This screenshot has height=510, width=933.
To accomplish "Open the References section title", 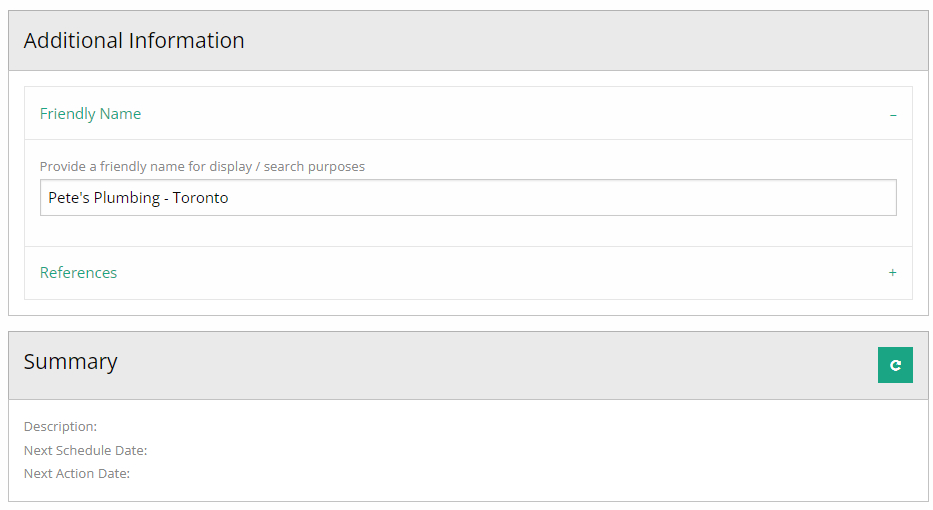I will click(79, 273).
